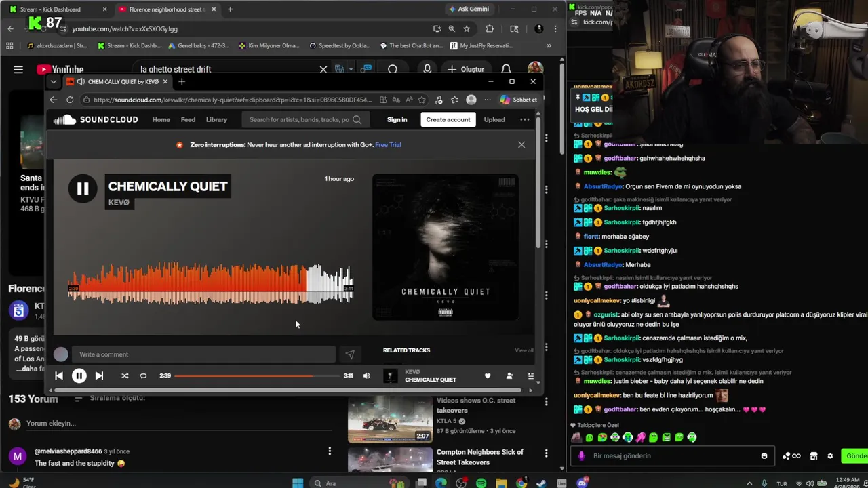Click View all for related tracks
Screen dimensions: 868x488
tap(524, 350)
